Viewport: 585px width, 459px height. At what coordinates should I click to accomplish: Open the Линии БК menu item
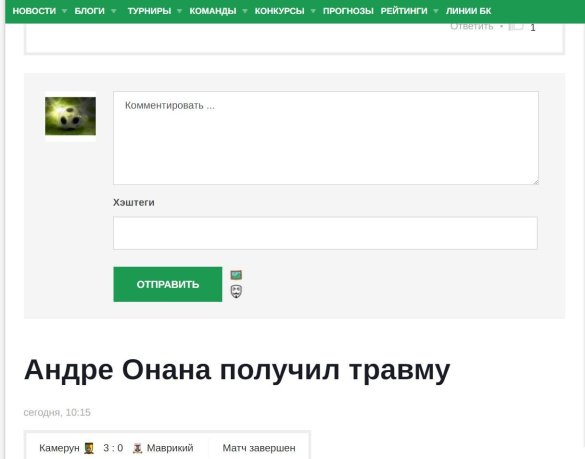(x=469, y=11)
